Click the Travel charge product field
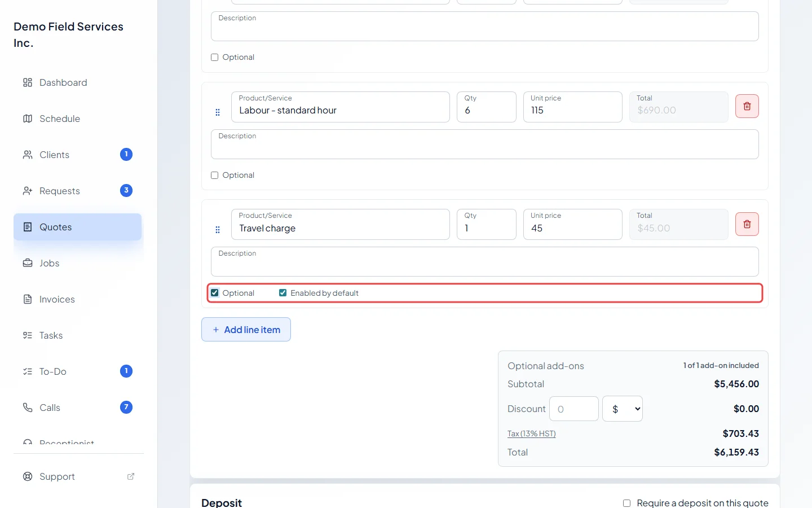The image size is (812, 508). click(341, 225)
